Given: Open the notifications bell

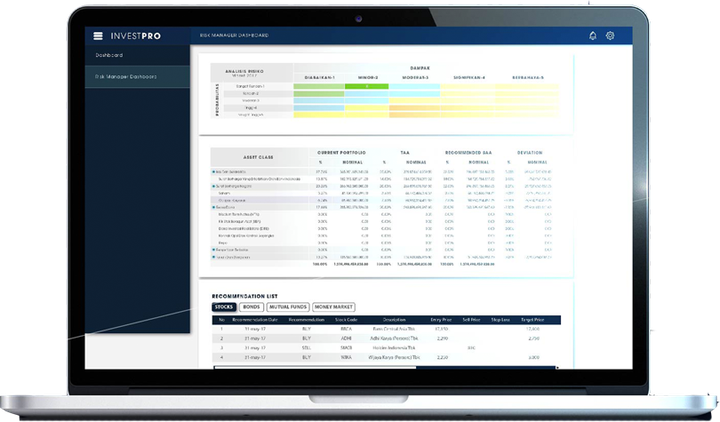Looking at the screenshot, I should click(593, 36).
